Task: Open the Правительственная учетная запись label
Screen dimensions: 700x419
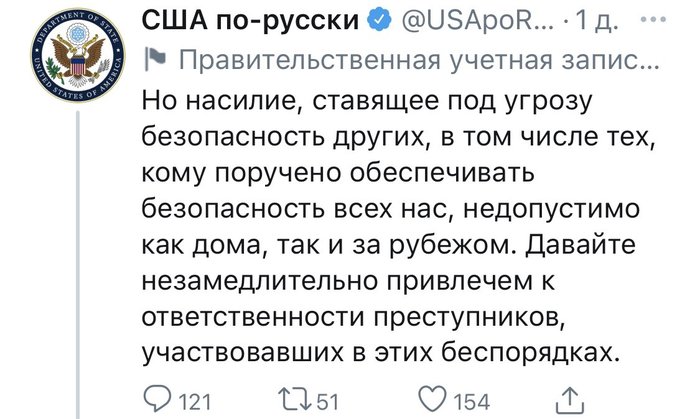Action: click(x=420, y=61)
